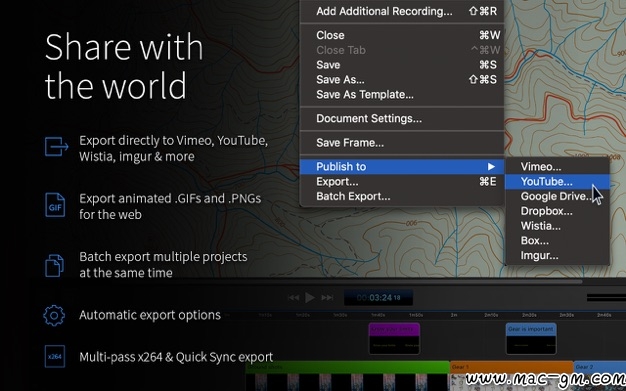This screenshot has width=626, height=391.
Task: Click the export arrow icon beside Vimeo text
Action: coord(56,147)
